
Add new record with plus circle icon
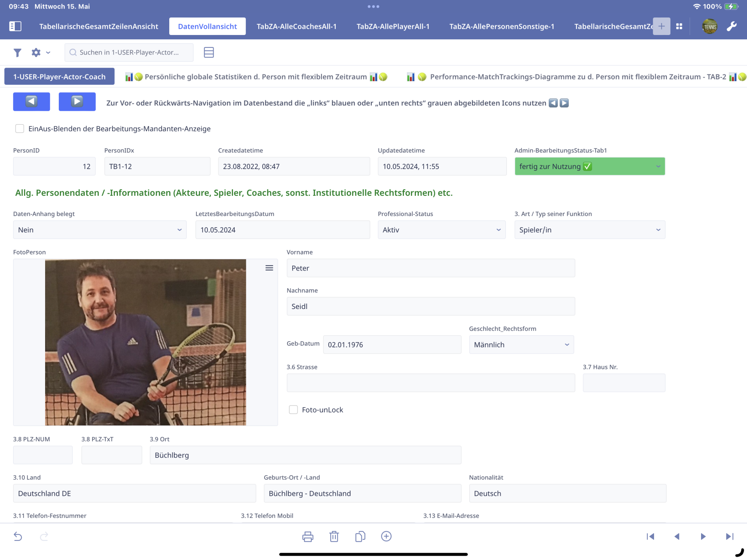386,536
